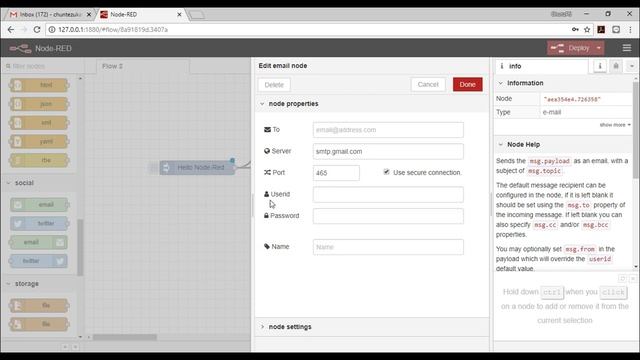Select the email output node in palette
640x360 pixels.
pos(38,242)
